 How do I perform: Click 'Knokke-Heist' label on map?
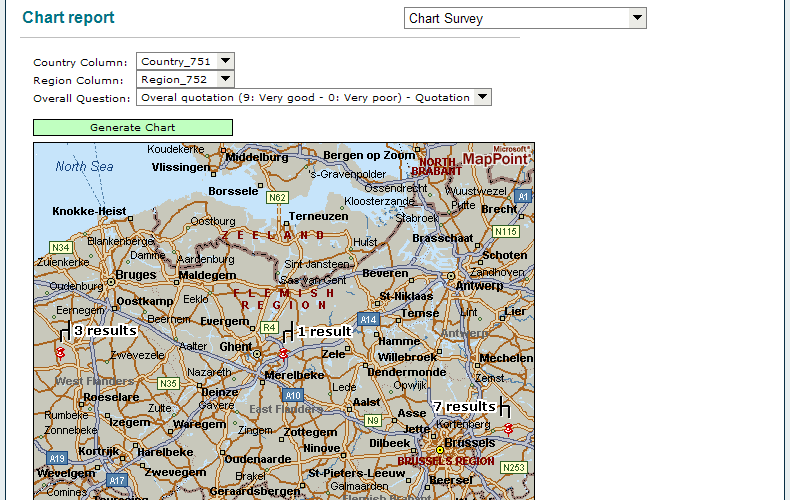(x=89, y=211)
